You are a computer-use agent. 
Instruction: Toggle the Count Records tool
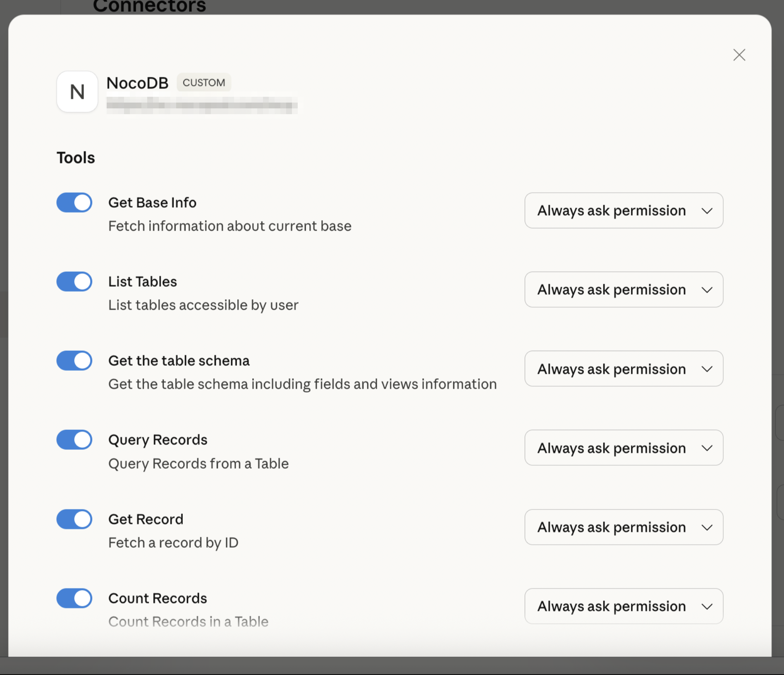point(74,598)
